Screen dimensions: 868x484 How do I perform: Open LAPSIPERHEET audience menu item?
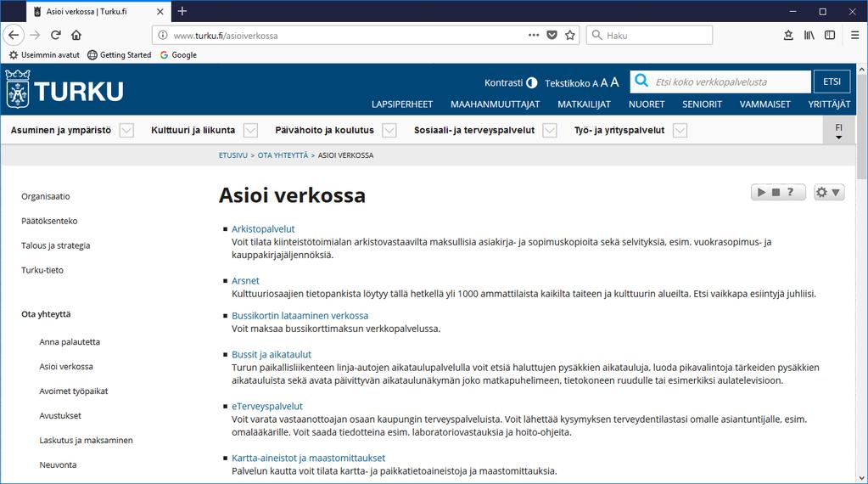[x=402, y=104]
